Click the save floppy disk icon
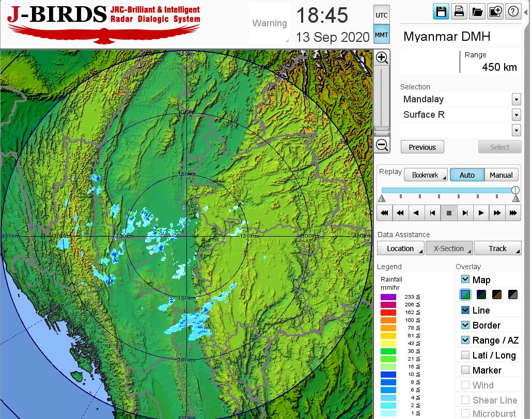The image size is (532, 419). (x=441, y=12)
